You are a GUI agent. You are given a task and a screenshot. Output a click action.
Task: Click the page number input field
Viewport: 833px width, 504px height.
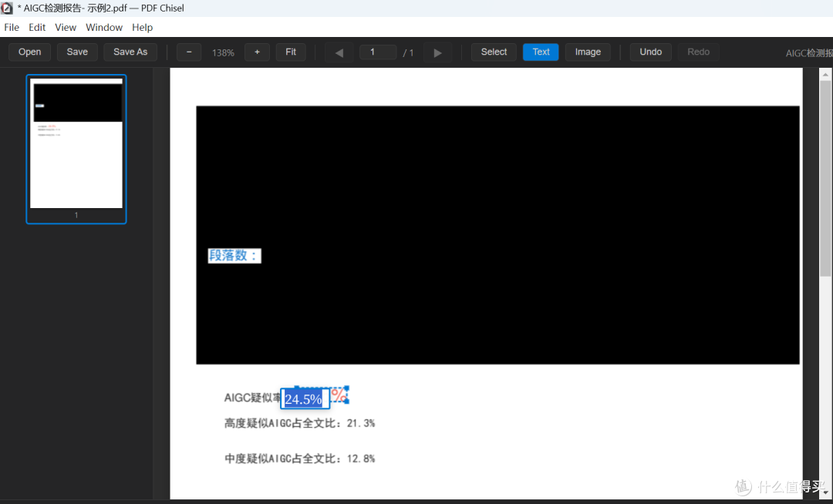[x=378, y=52]
